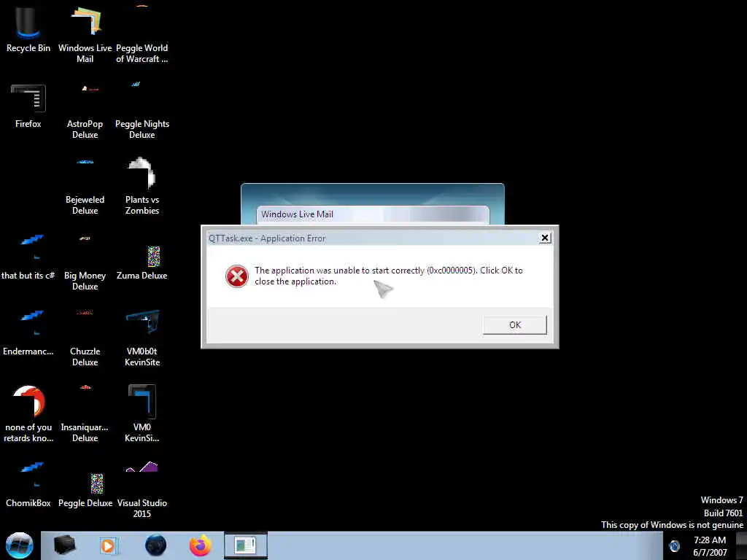Image resolution: width=747 pixels, height=560 pixels.
Task: Close the QTTask.exe error dialog
Action: coord(544,238)
